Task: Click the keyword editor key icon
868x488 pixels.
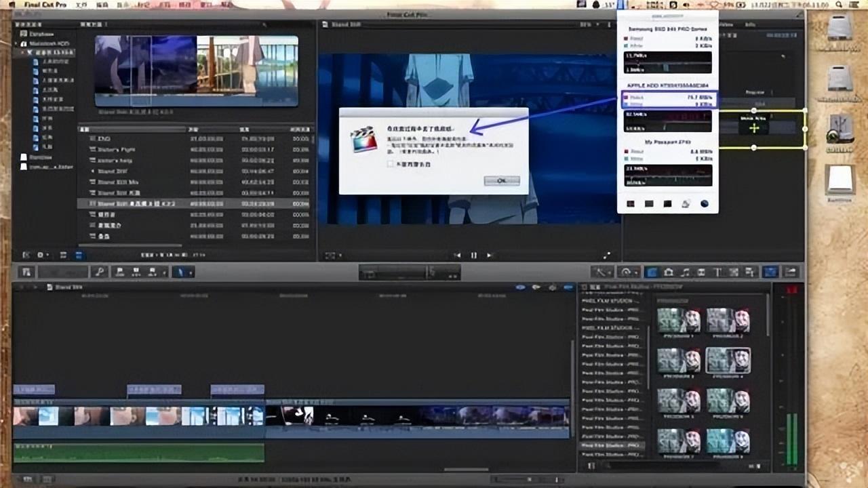Action: pos(99,272)
